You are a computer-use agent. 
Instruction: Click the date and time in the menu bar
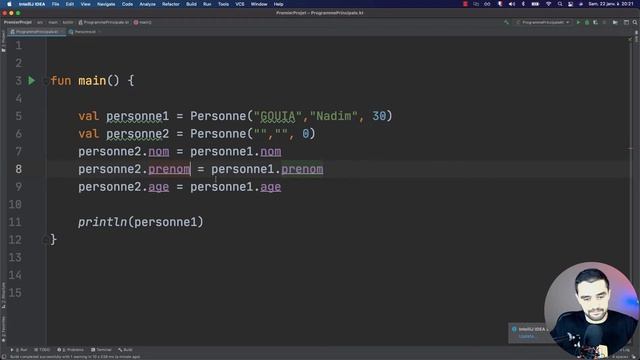610,4
